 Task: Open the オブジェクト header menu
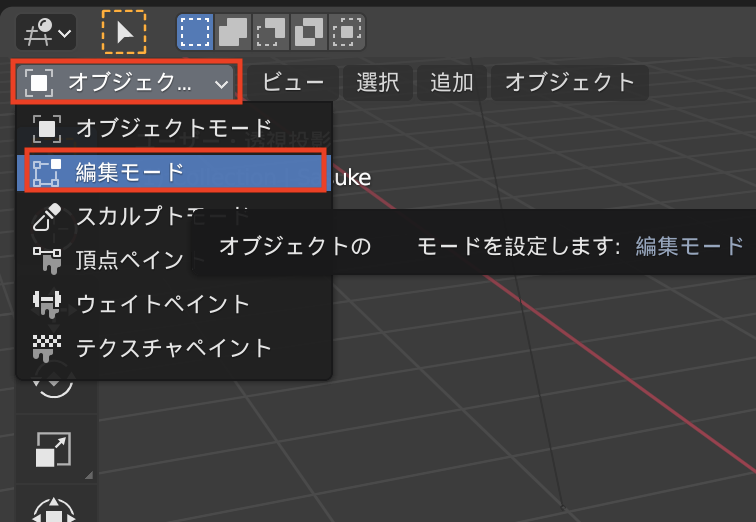(x=570, y=83)
